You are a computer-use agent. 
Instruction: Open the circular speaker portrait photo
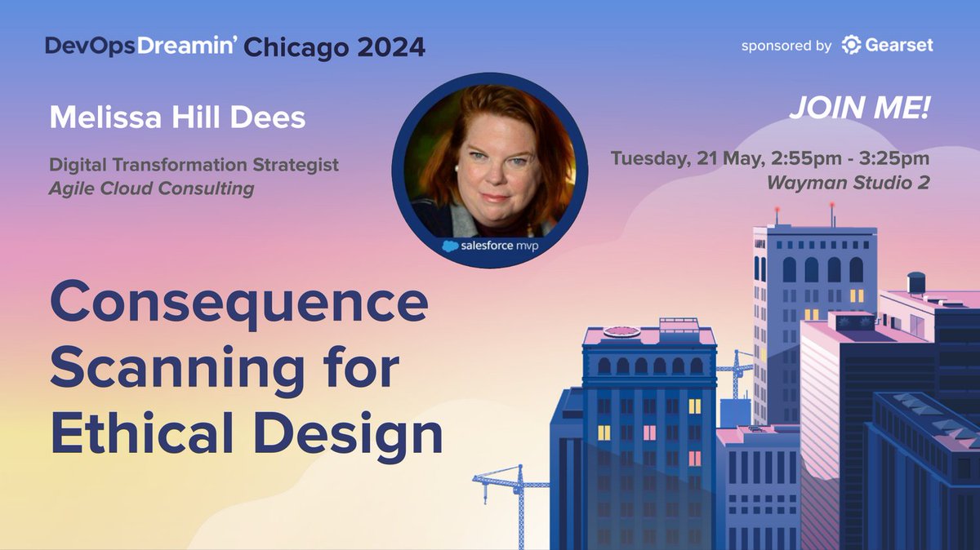pyautogui.click(x=490, y=170)
